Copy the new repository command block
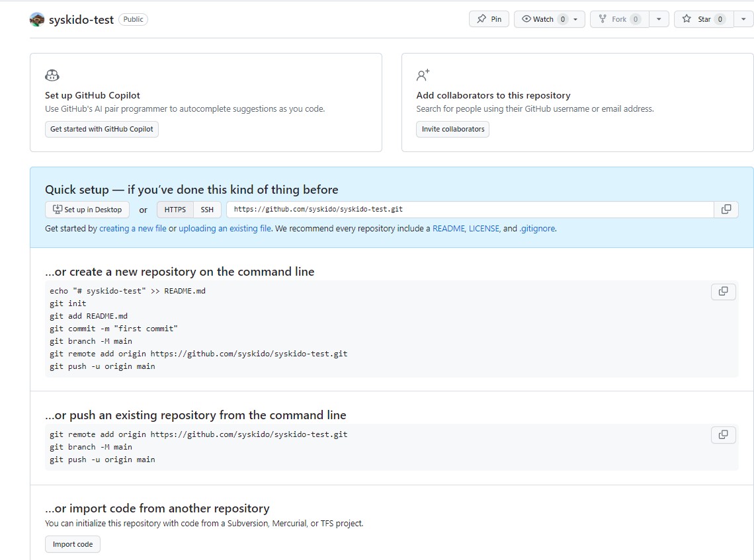This screenshot has height=560, width=754. tap(723, 292)
